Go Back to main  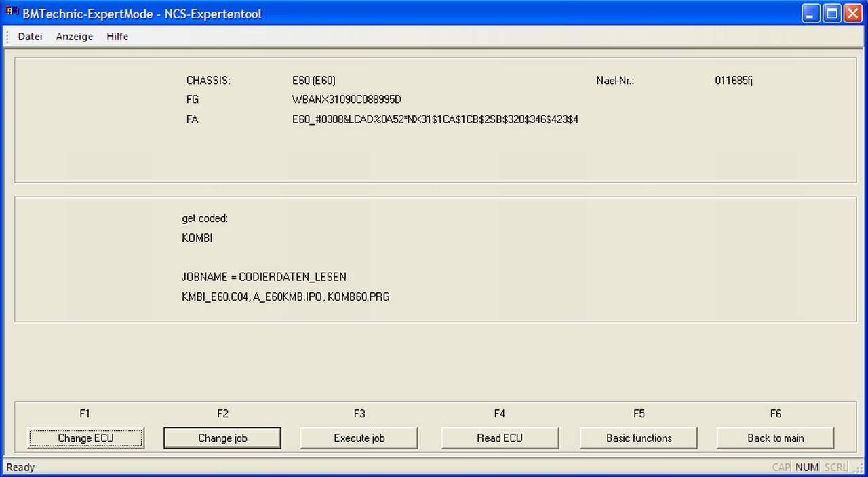click(x=776, y=438)
